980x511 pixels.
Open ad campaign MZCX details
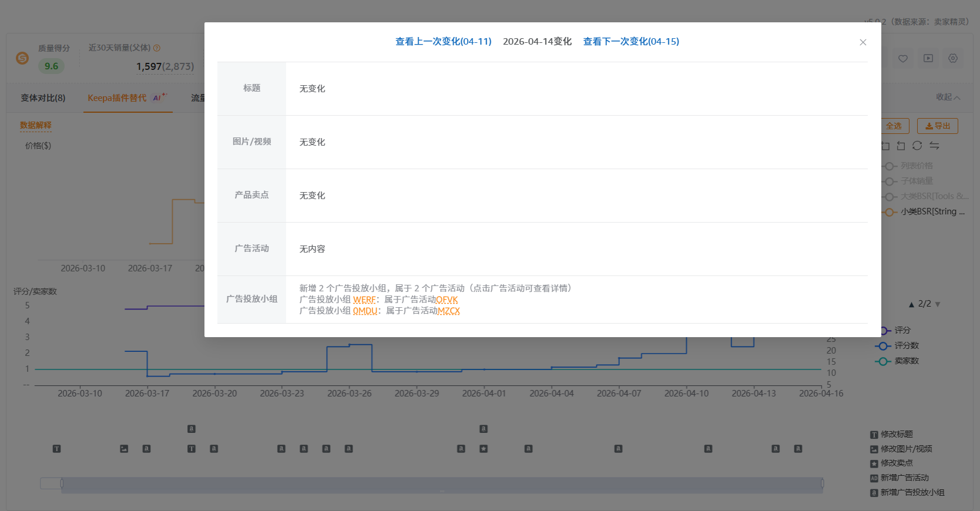click(448, 311)
